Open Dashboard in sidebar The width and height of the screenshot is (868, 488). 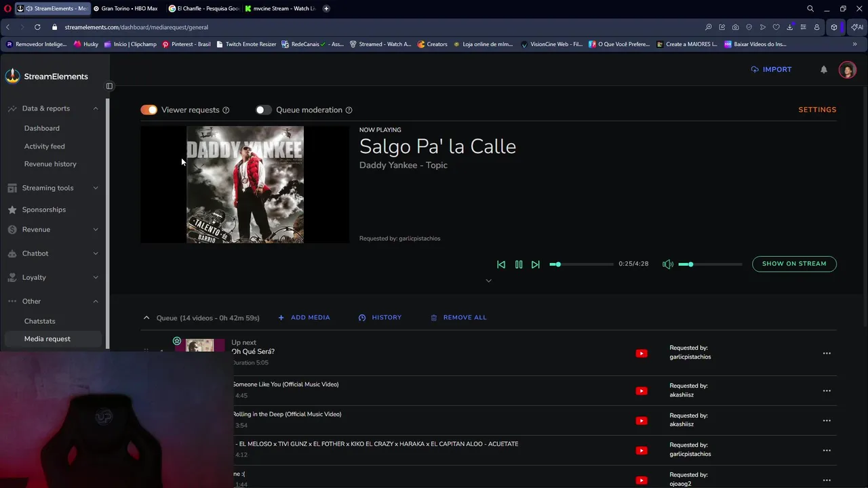tap(42, 128)
